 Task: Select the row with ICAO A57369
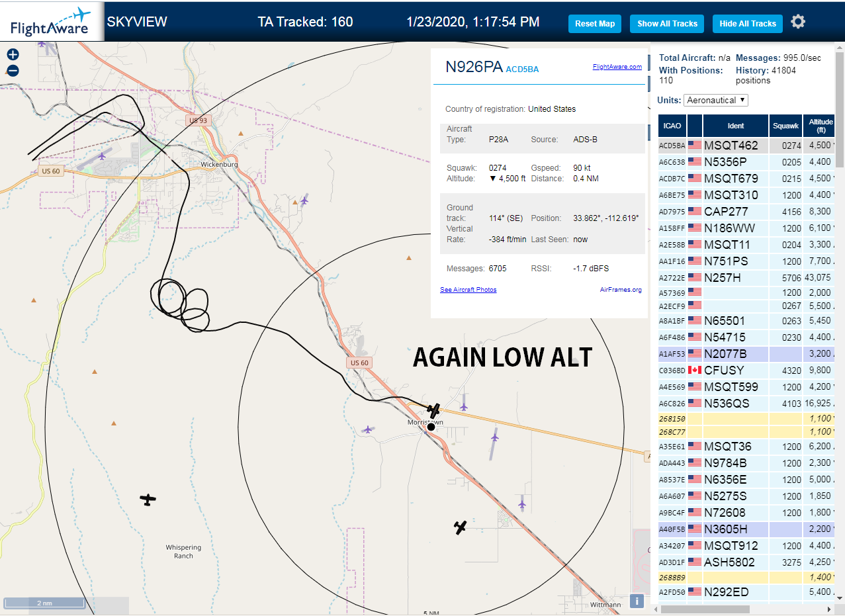pyautogui.click(x=746, y=292)
